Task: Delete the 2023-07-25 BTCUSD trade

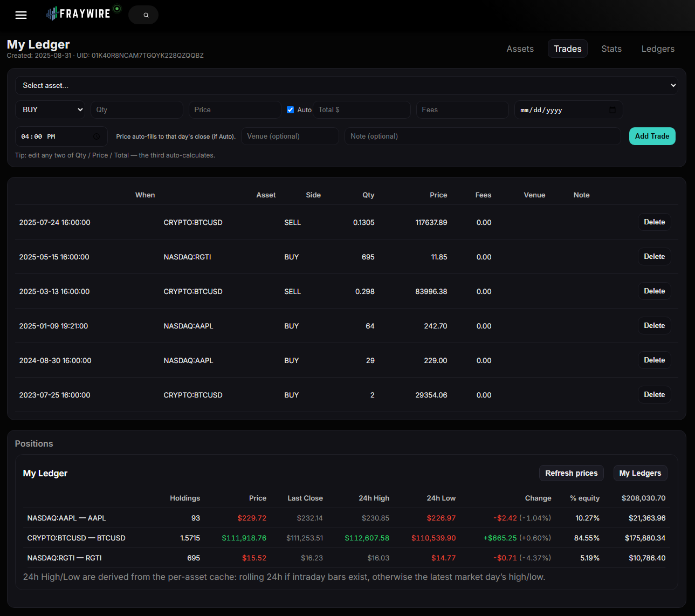Action: pos(654,395)
